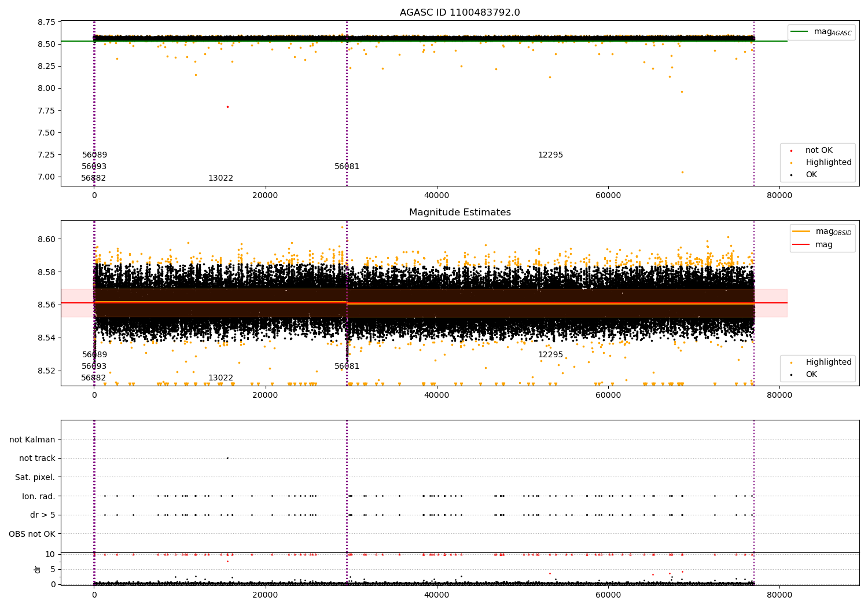Click the 'not OK' legend entry
868x608 pixels.
818,151
